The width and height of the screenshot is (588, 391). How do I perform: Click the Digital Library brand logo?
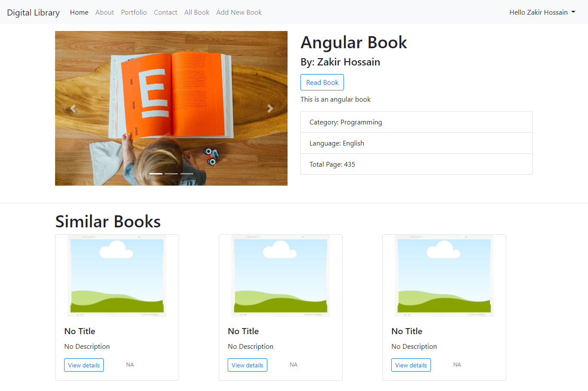coord(33,12)
